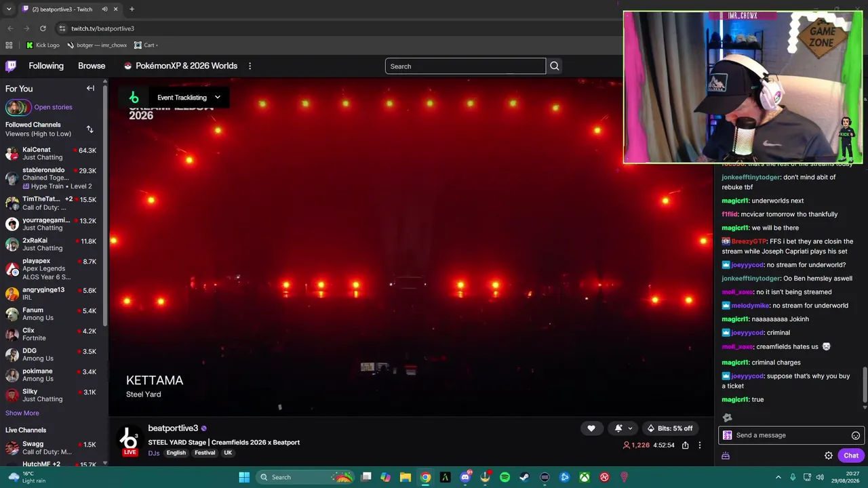The image size is (868, 488).
Task: Open File Explorer from the taskbar
Action: click(x=406, y=477)
